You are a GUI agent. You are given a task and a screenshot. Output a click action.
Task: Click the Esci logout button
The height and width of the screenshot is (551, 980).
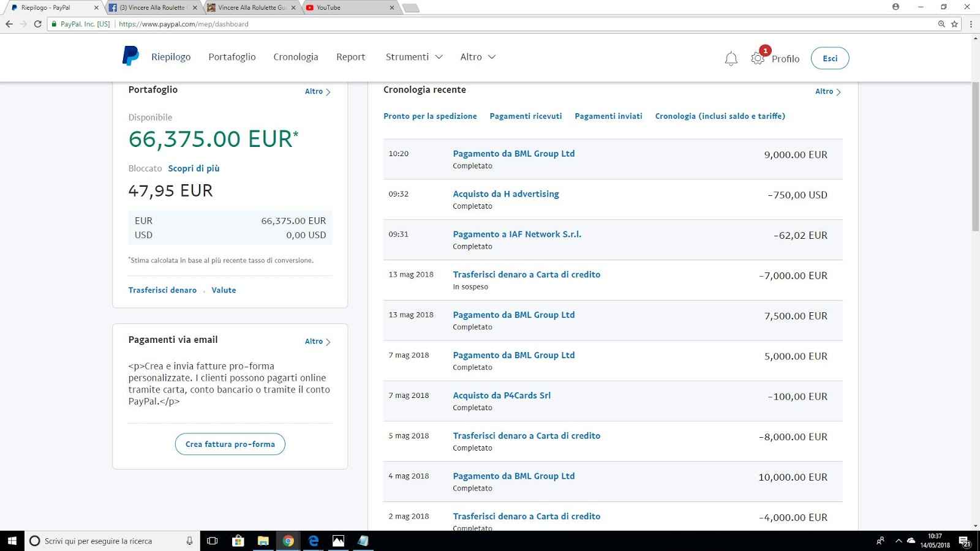click(x=830, y=58)
